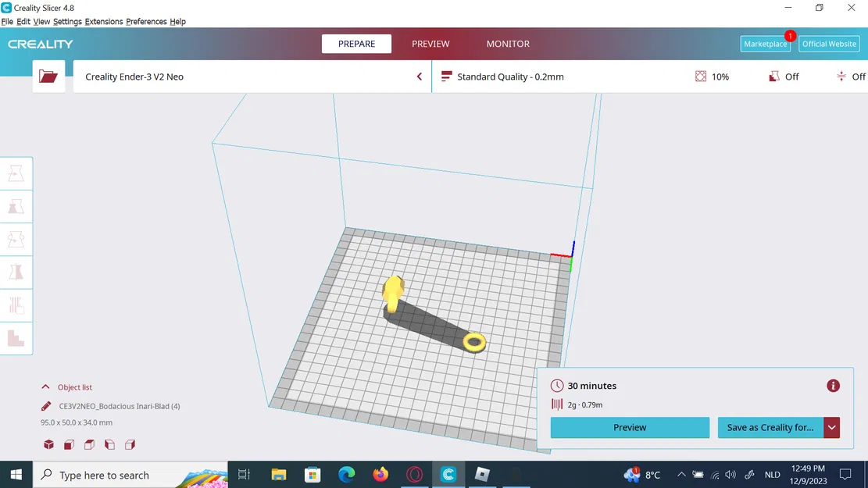The width and height of the screenshot is (868, 488).
Task: Open the Help menu
Action: click(177, 22)
